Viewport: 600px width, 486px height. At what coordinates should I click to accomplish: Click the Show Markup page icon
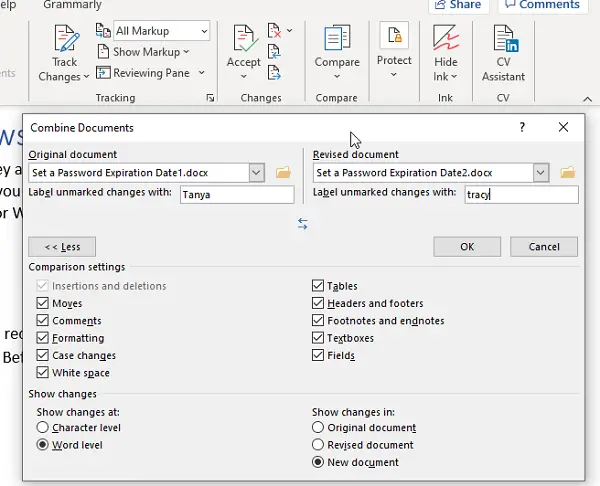click(103, 51)
